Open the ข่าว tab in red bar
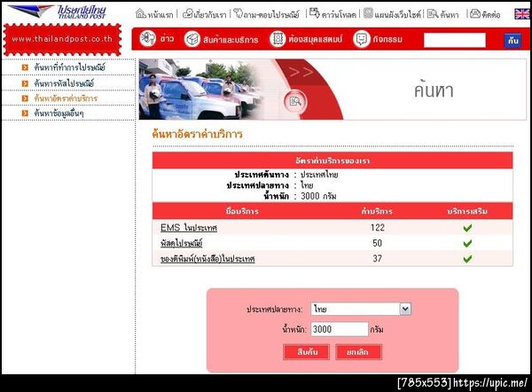This screenshot has height=392, width=532. pyautogui.click(x=167, y=39)
